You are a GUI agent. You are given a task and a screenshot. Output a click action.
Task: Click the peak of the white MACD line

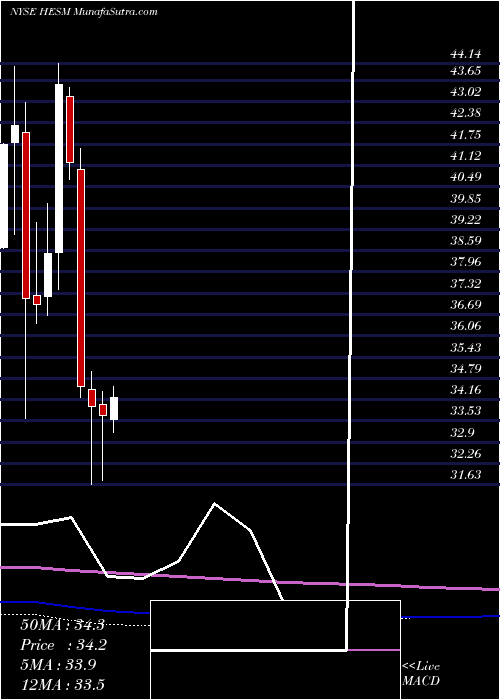pyautogui.click(x=215, y=503)
